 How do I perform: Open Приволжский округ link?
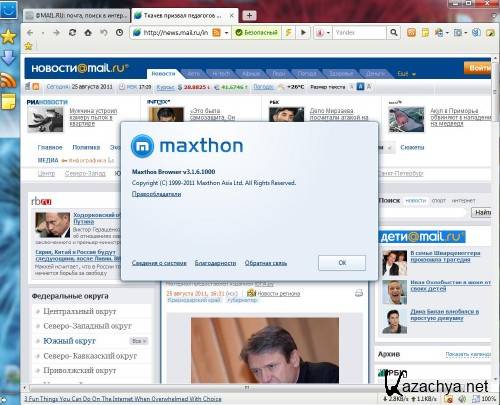pyautogui.click(x=80, y=371)
